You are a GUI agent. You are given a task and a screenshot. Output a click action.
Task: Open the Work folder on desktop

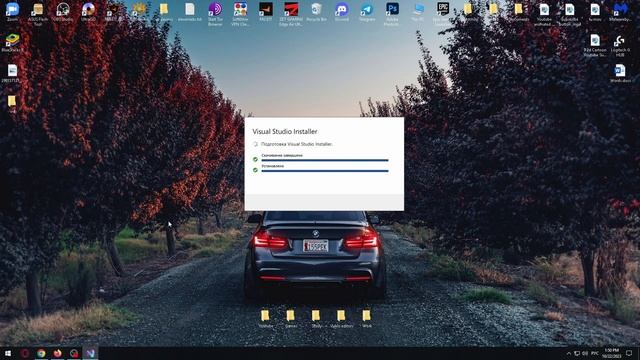[x=367, y=318]
